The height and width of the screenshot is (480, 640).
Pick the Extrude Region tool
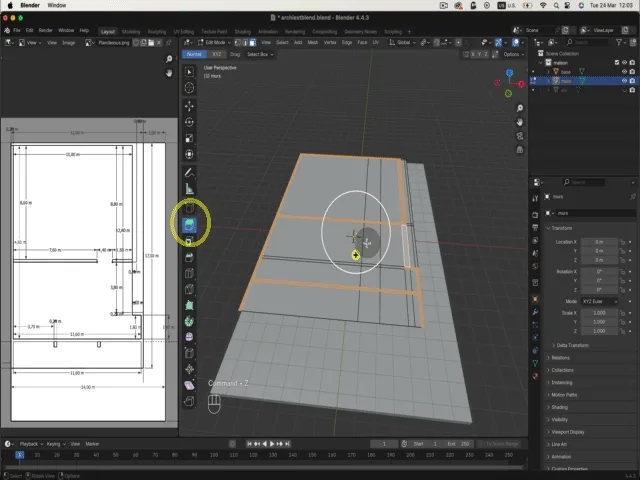[190, 226]
